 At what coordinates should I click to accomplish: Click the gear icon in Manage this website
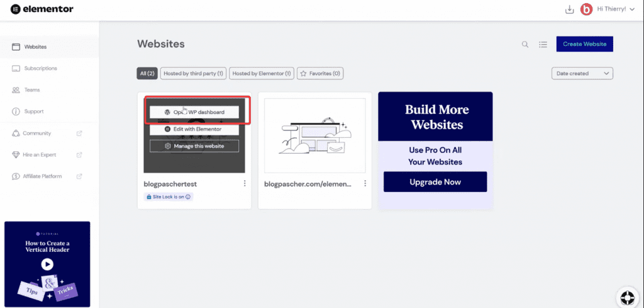point(167,146)
